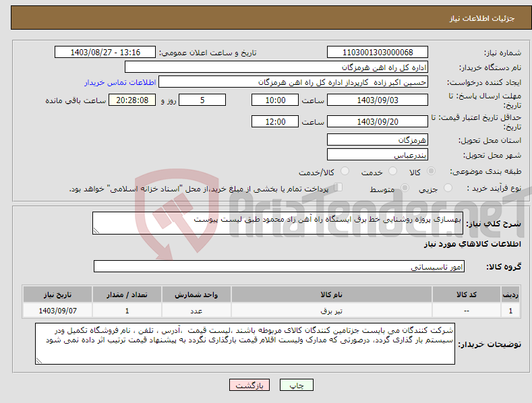Viewport: 532px width, 403px height.
Task: Click the کد کالا column header
Action: point(467,294)
